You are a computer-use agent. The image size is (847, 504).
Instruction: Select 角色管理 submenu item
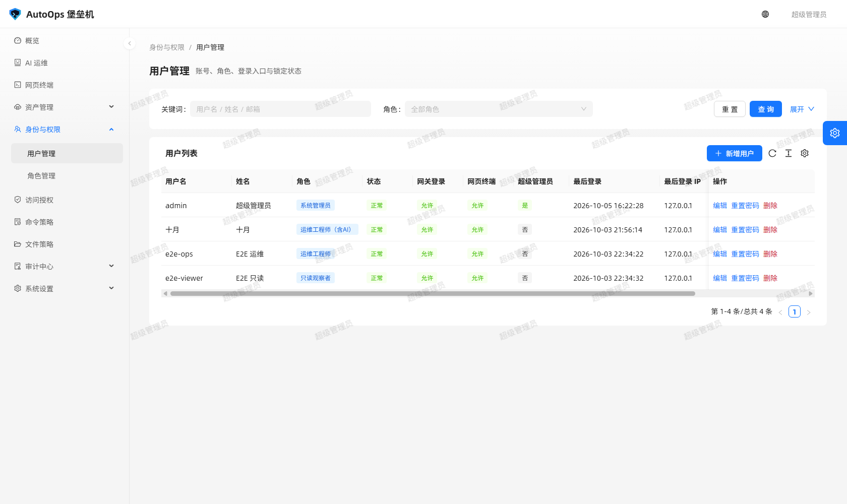(x=67, y=175)
